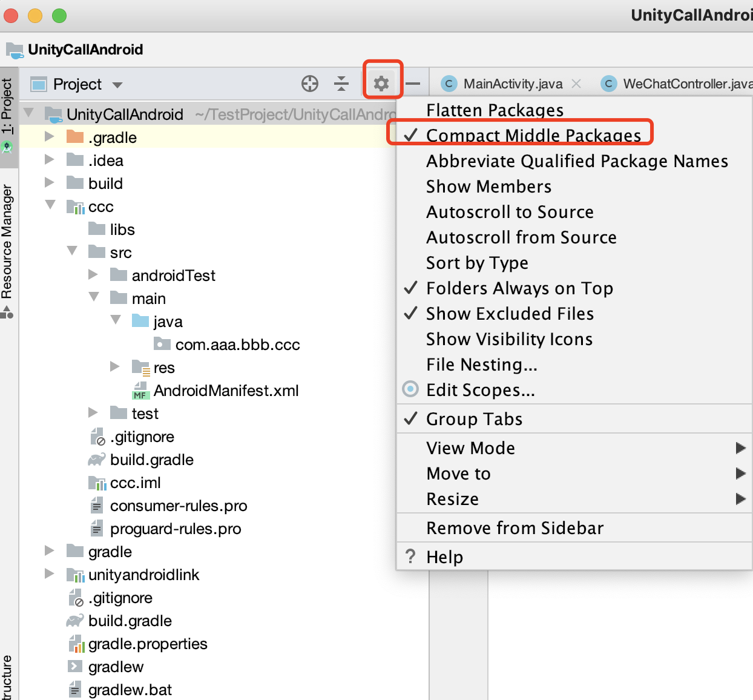Viewport: 753px width, 700px height.
Task: Click the gradlew script file icon
Action: pos(74,666)
